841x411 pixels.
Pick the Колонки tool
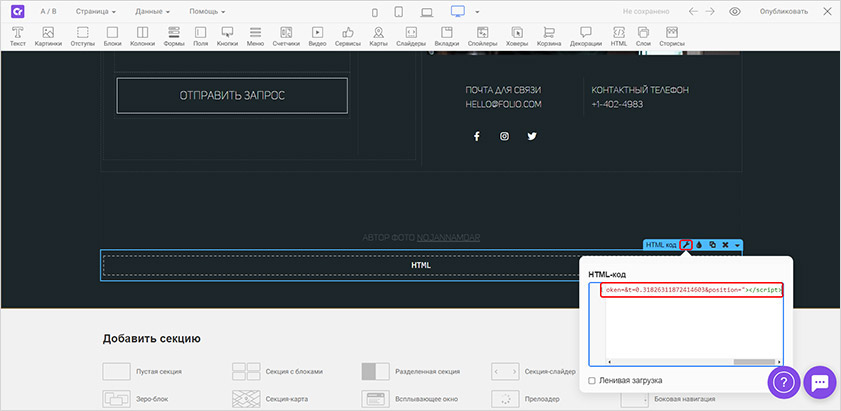(143, 36)
